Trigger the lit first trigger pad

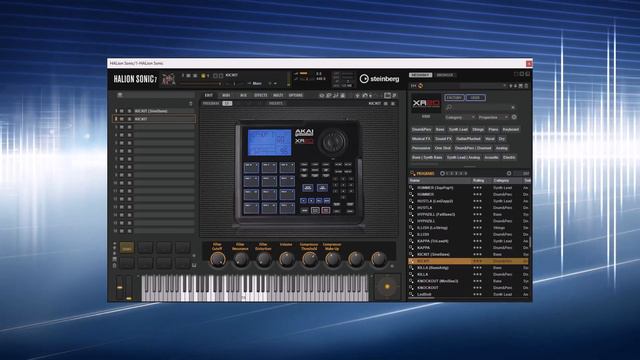coord(127,248)
